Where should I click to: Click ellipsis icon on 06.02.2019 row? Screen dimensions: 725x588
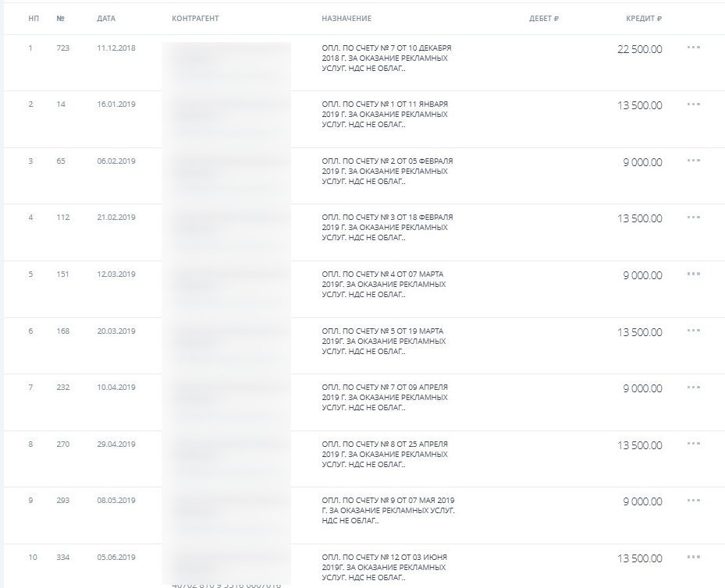[694, 161]
